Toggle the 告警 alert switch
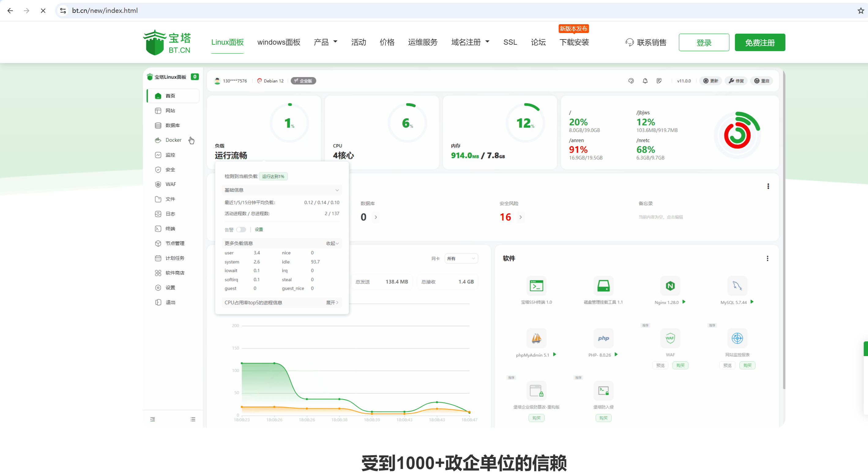The height and width of the screenshot is (476, 868). click(x=241, y=230)
